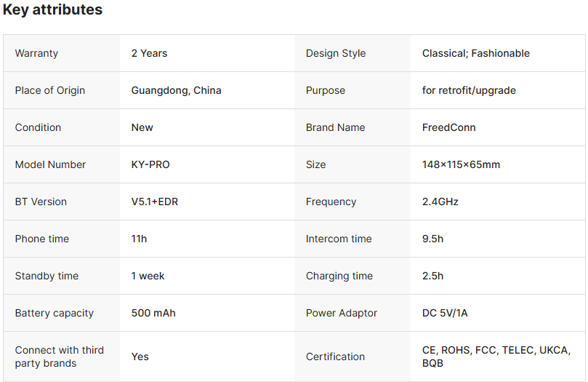The image size is (588, 382).
Task: Select the FreedConn brand name
Action: pyautogui.click(x=448, y=127)
